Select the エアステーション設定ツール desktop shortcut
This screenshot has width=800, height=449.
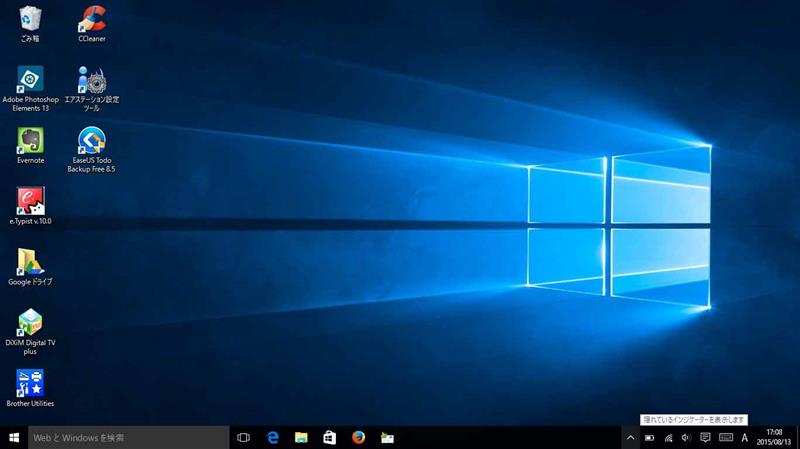click(x=92, y=89)
